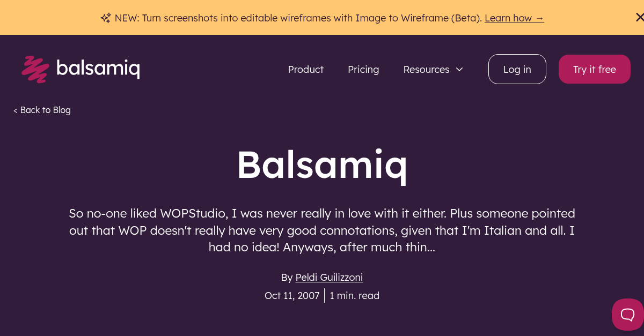Click the balsamiq squiggle logo icon
The image size is (644, 336).
[x=35, y=69]
